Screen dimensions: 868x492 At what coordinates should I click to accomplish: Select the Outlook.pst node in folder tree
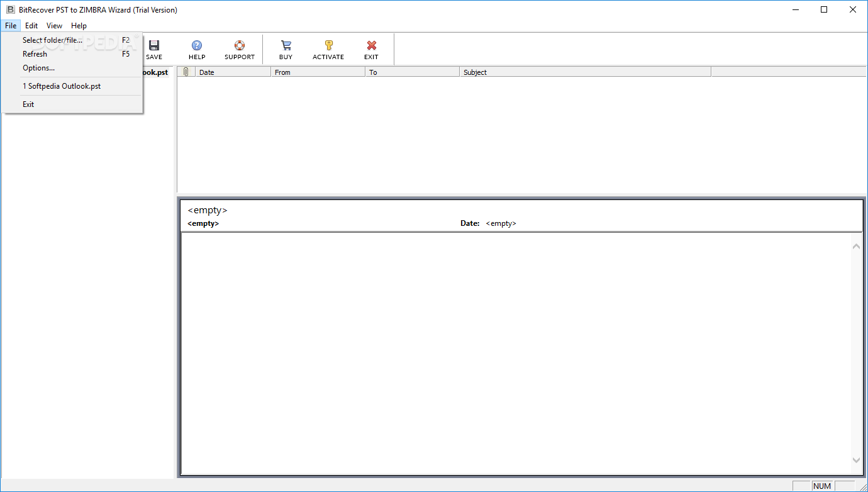click(x=155, y=72)
